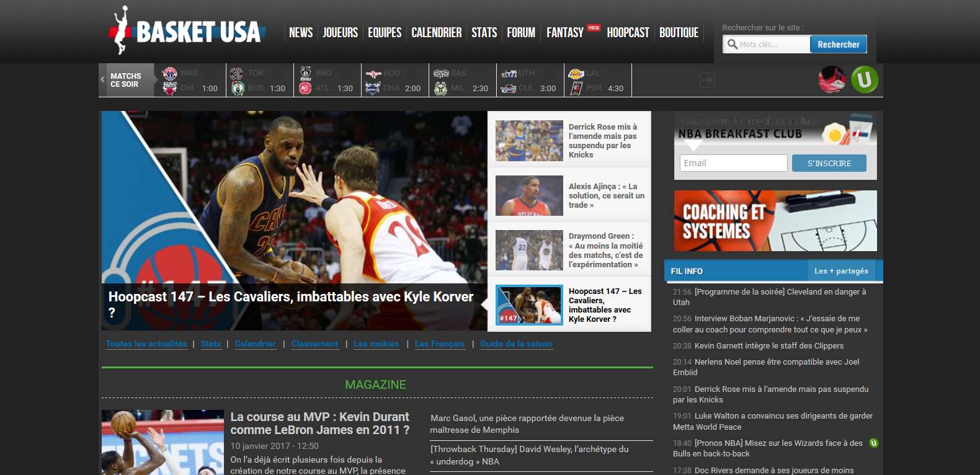The image size is (980, 475).
Task: Click the Utah Jazz logo in the scoreboard
Action: tap(509, 73)
